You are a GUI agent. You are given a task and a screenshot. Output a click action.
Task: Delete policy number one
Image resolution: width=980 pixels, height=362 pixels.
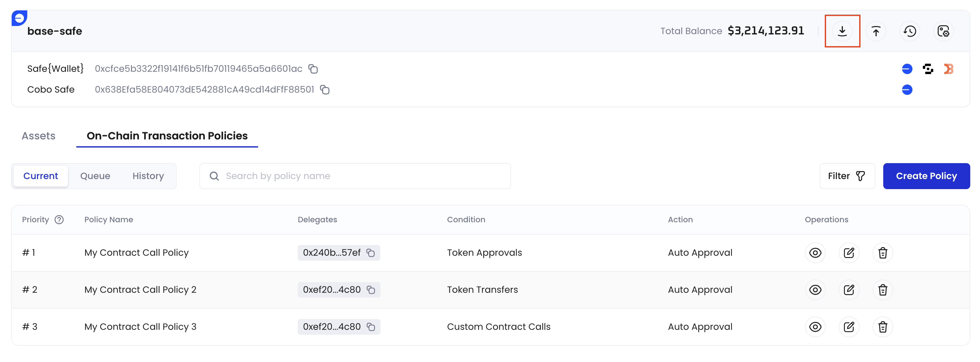tap(883, 253)
